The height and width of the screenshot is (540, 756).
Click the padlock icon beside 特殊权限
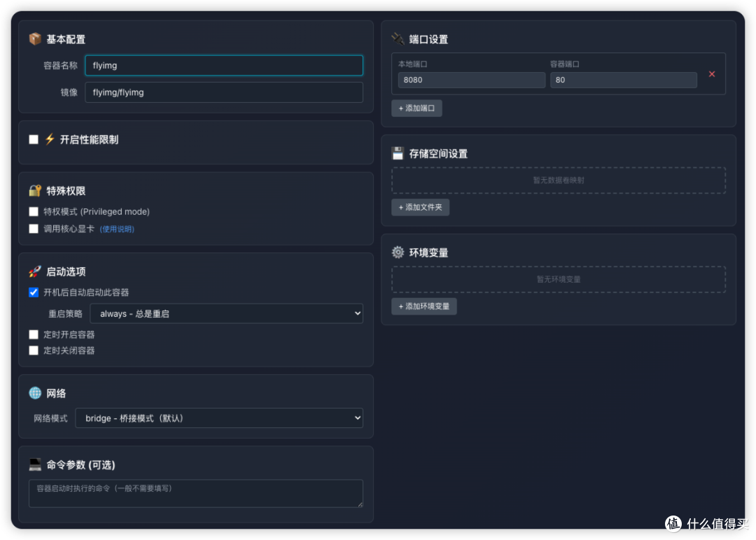35,191
